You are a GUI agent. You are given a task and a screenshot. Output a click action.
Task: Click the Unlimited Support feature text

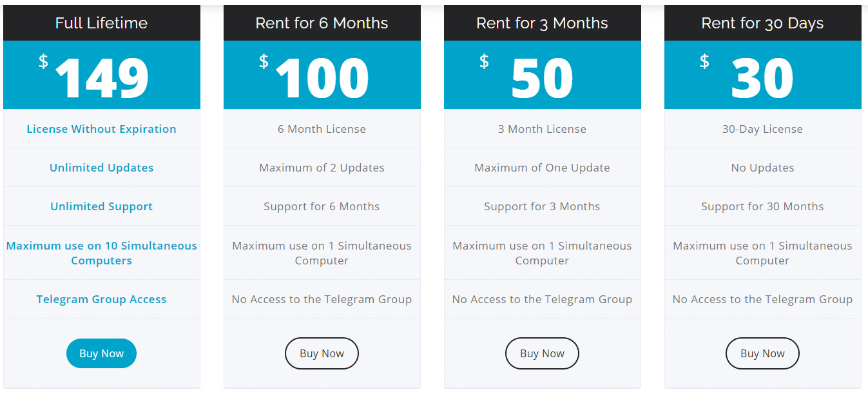(101, 206)
